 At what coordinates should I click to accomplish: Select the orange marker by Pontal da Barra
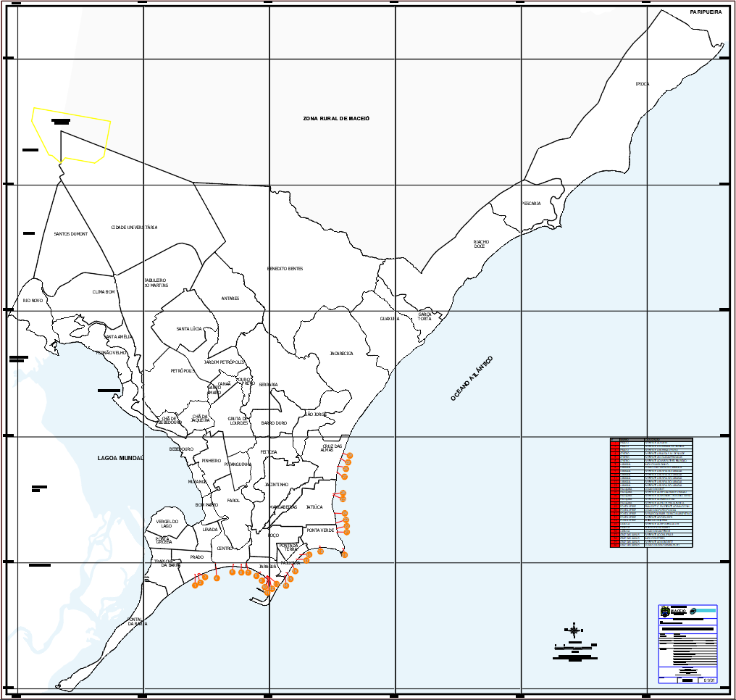194,585
